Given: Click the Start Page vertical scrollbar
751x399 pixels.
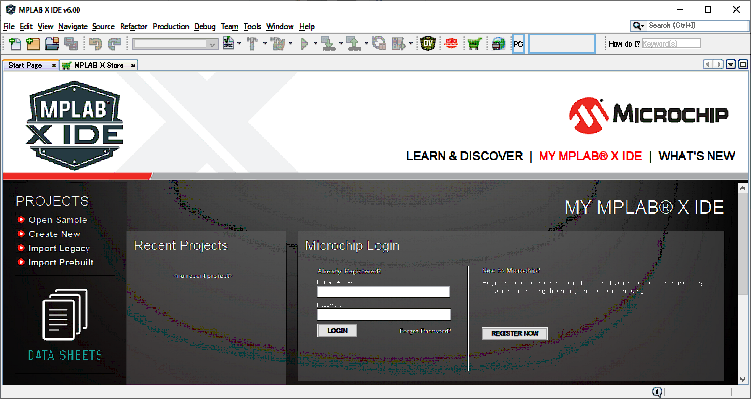Looking at the screenshot, I should pyautogui.click(x=743, y=283).
